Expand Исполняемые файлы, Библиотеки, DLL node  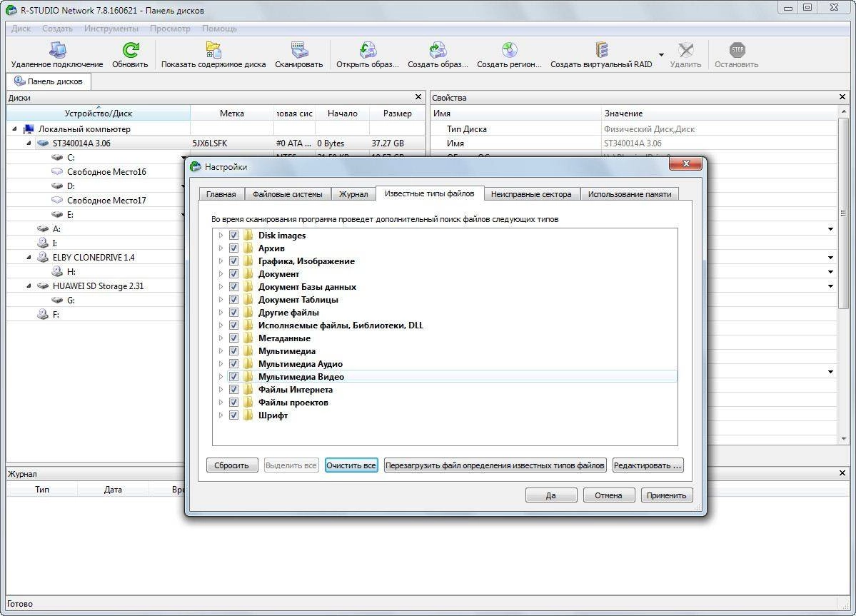point(221,325)
